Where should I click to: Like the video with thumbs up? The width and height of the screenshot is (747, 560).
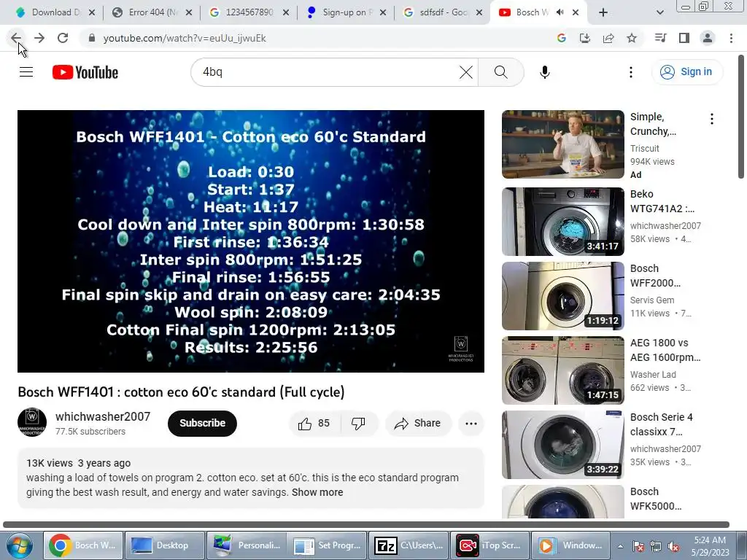coord(314,424)
